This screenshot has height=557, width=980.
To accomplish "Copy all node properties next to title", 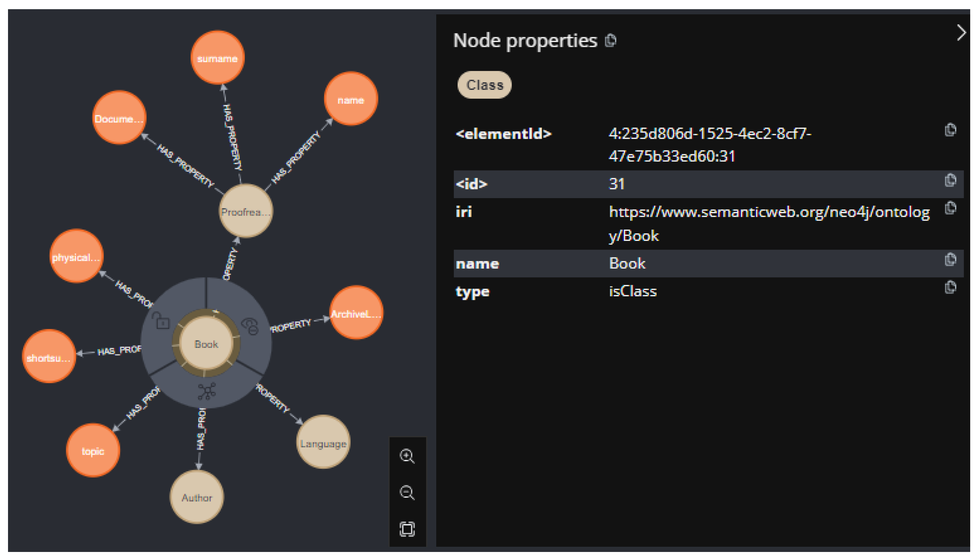I will (610, 41).
